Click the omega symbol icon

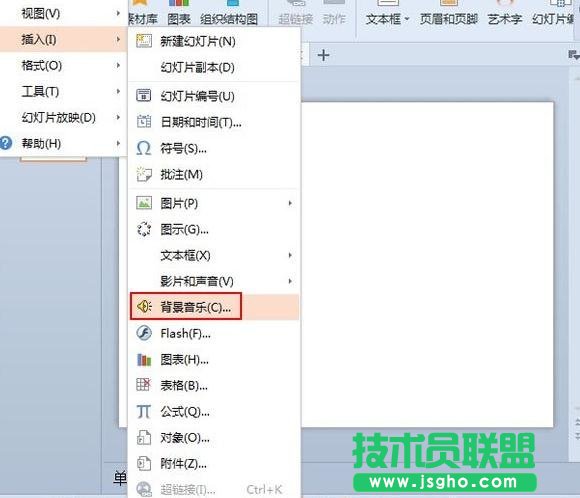point(144,148)
